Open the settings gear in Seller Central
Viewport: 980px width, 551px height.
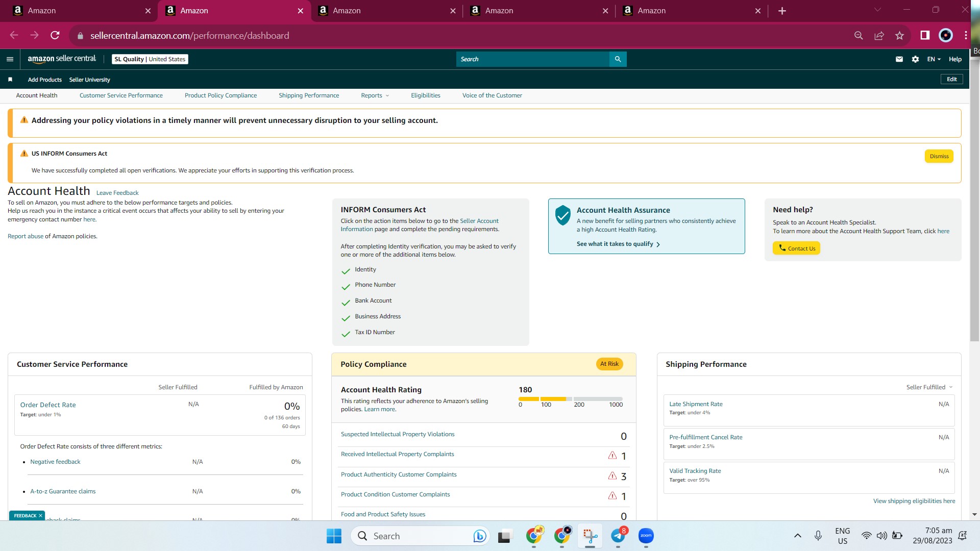pyautogui.click(x=915, y=59)
